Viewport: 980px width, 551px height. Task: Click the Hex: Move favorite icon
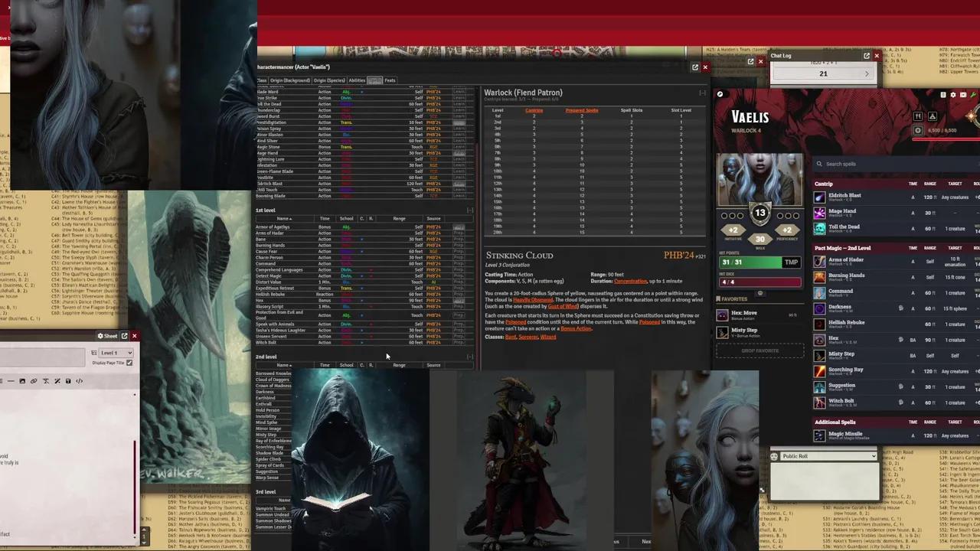[722, 315]
